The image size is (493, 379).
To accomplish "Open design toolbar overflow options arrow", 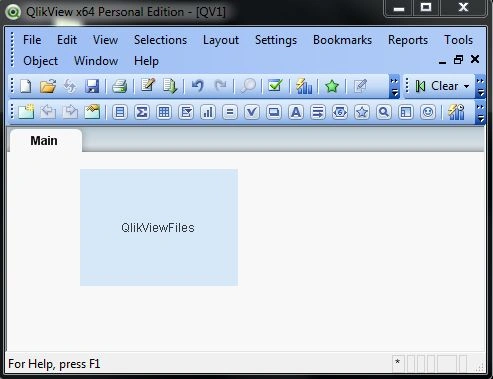I will [480, 113].
